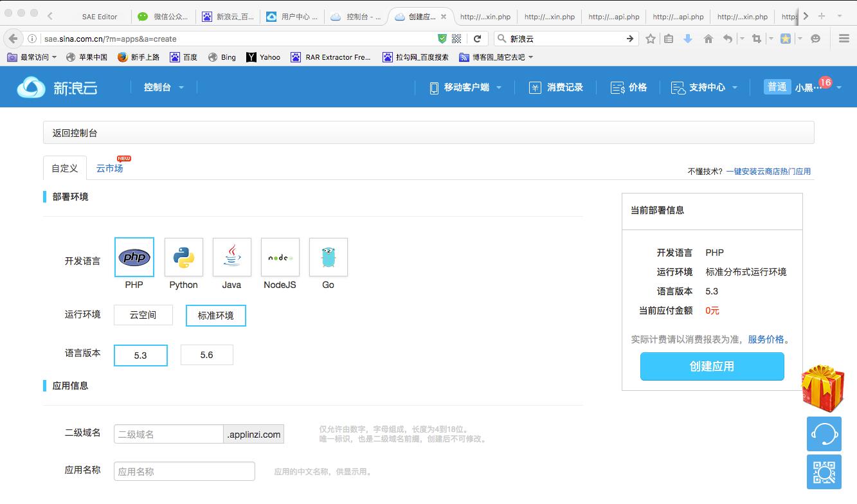Open new tab with plus button
Screen dimensions: 857x504
click(821, 16)
